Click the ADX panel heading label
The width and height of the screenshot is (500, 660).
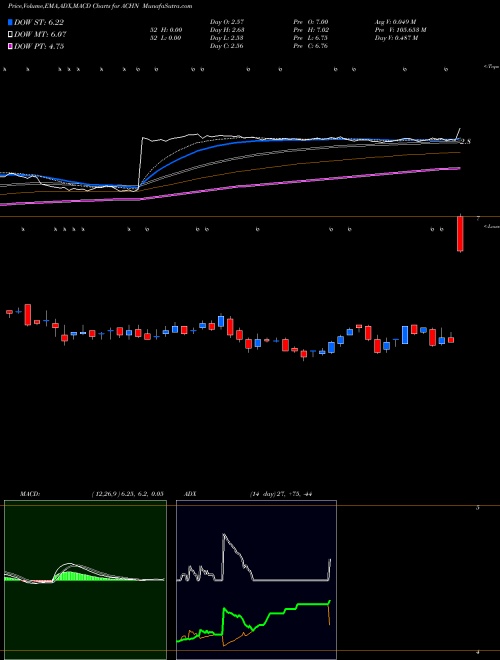point(190,494)
